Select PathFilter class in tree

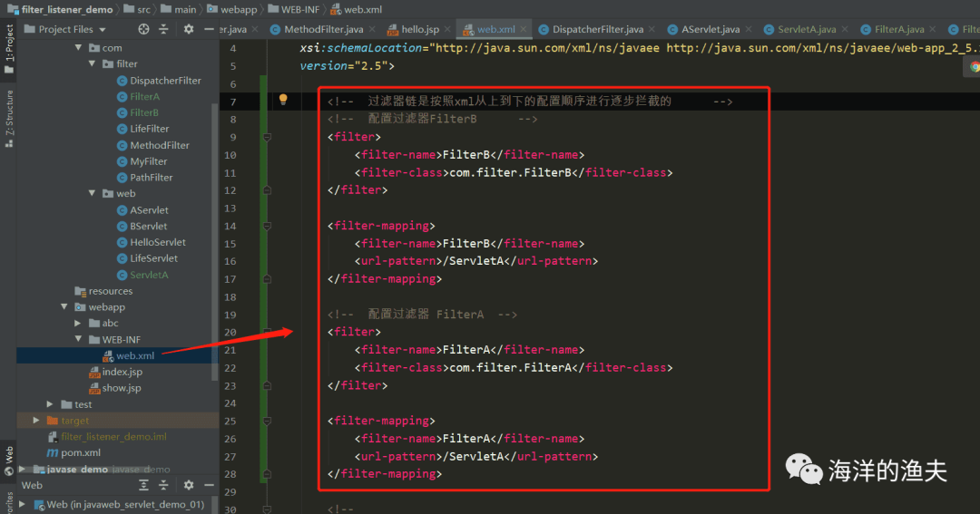144,178
